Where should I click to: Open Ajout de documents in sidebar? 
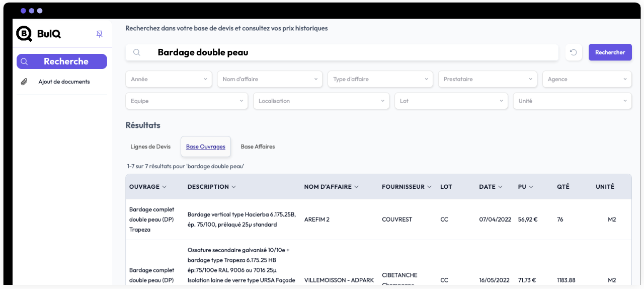(62, 82)
